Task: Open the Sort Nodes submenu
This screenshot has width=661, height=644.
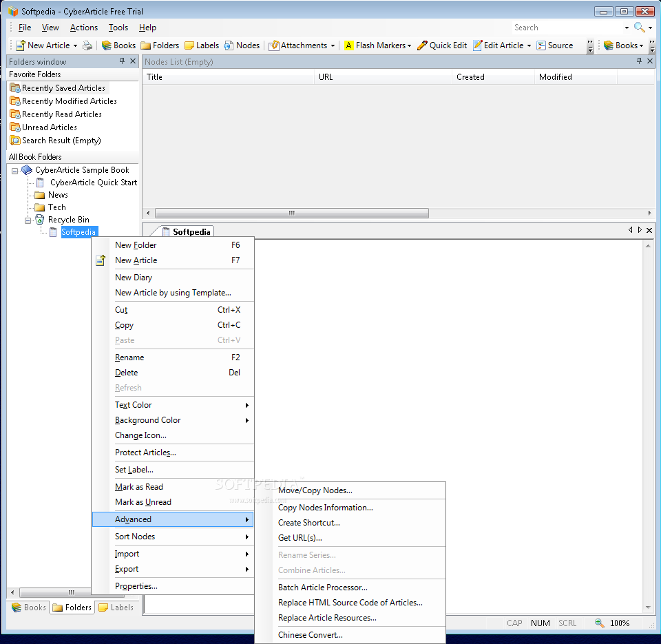Action: [x=173, y=537]
